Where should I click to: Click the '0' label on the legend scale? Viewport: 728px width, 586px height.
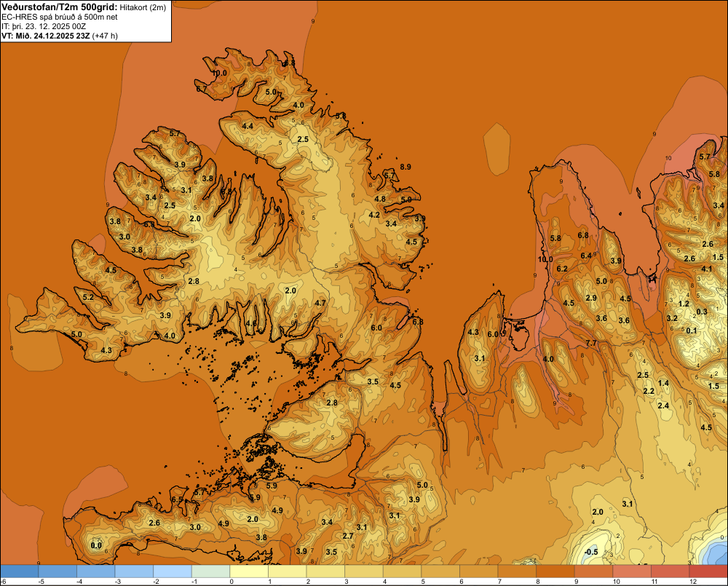point(232,582)
